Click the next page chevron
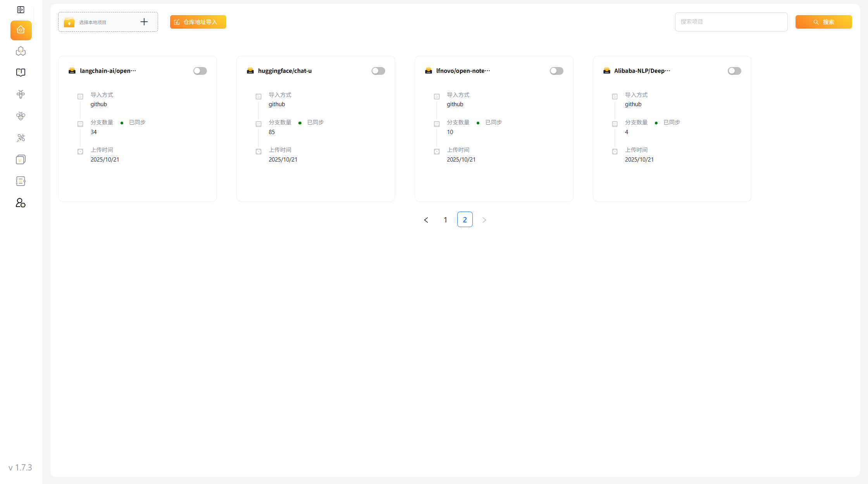 pos(484,220)
